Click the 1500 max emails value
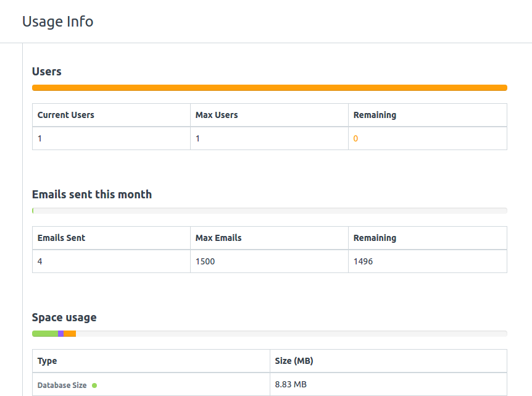This screenshot has width=532, height=396. click(205, 261)
